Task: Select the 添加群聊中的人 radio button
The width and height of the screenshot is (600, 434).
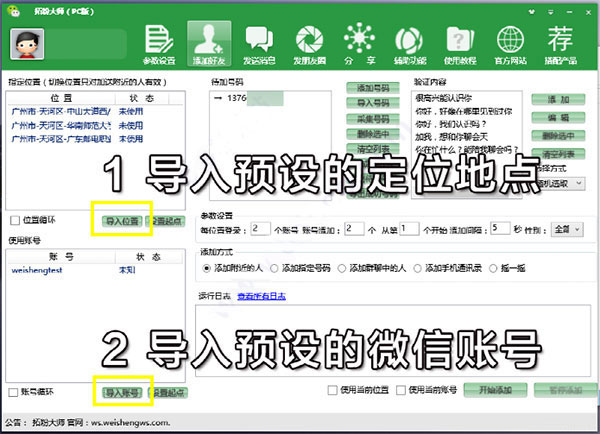Action: pos(341,268)
